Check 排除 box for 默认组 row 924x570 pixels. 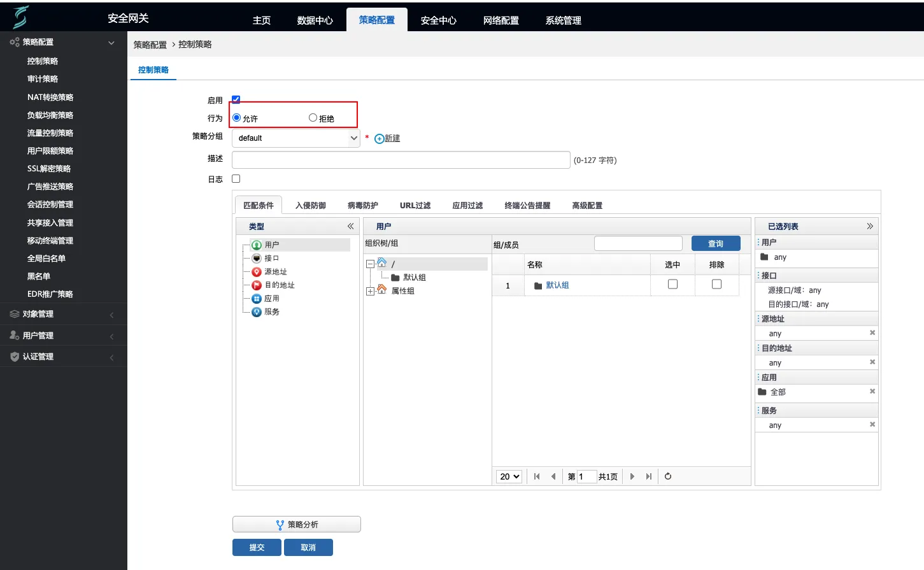pyautogui.click(x=716, y=284)
